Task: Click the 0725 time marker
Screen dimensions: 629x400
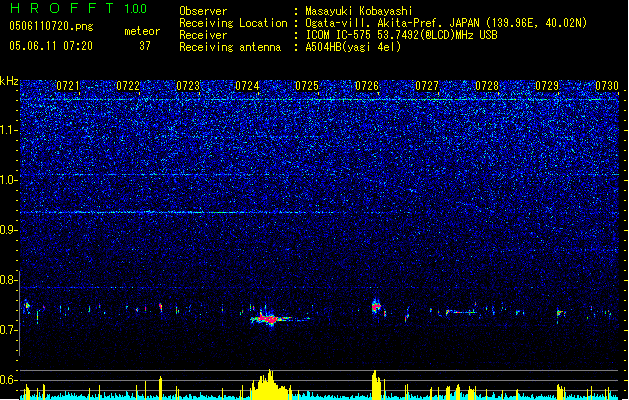Action: 307,86
